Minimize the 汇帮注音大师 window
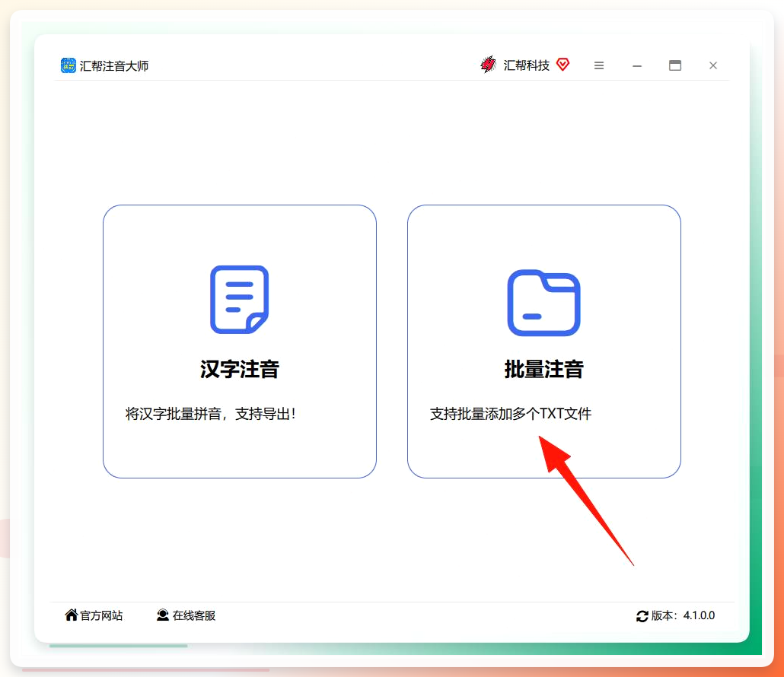The width and height of the screenshot is (784, 677). pyautogui.click(x=637, y=65)
